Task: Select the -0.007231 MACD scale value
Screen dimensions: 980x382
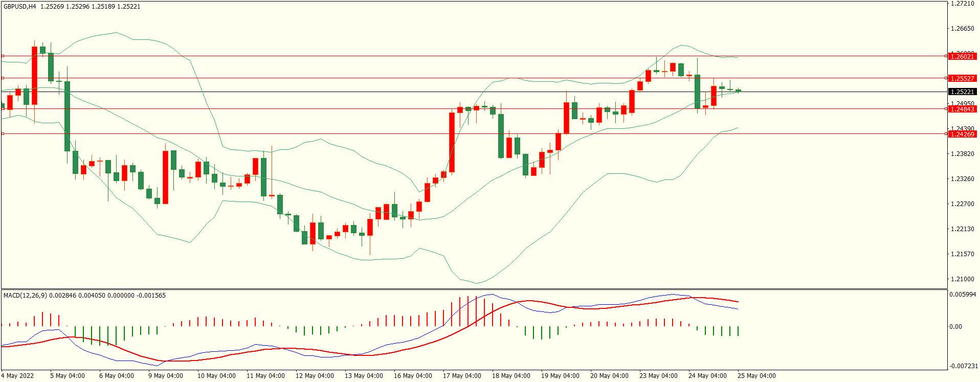Action: point(964,366)
